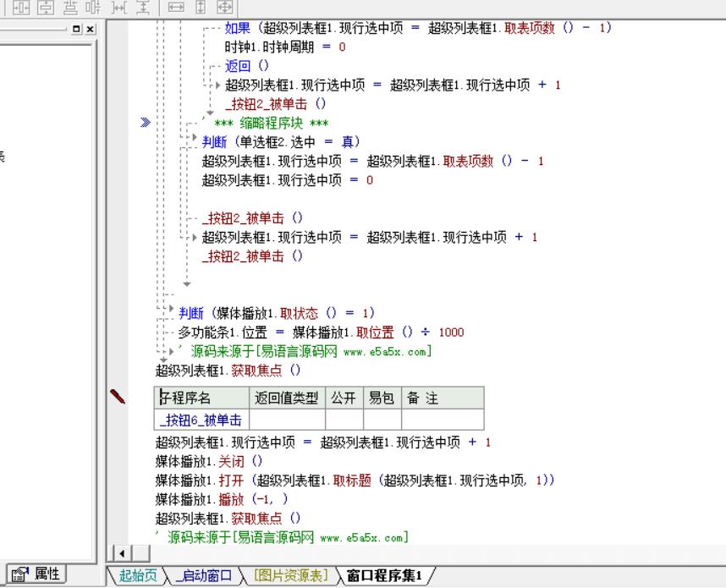Click the make same width and height icon
Viewport: 726px width, 588px height.
[x=225, y=7]
